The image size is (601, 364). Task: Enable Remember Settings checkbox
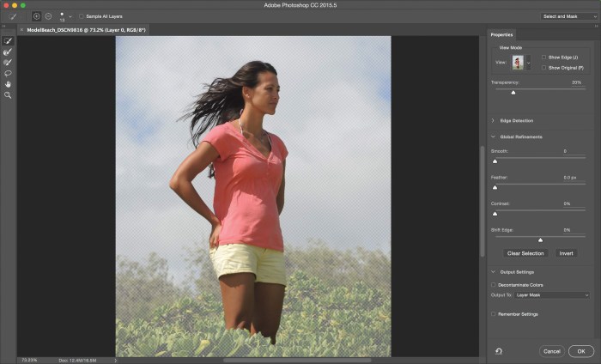coord(494,314)
